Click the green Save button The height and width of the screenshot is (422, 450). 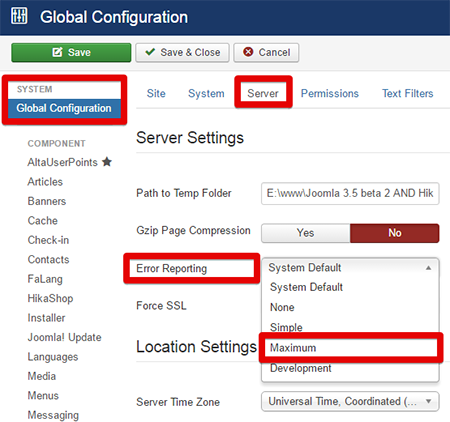(x=71, y=53)
